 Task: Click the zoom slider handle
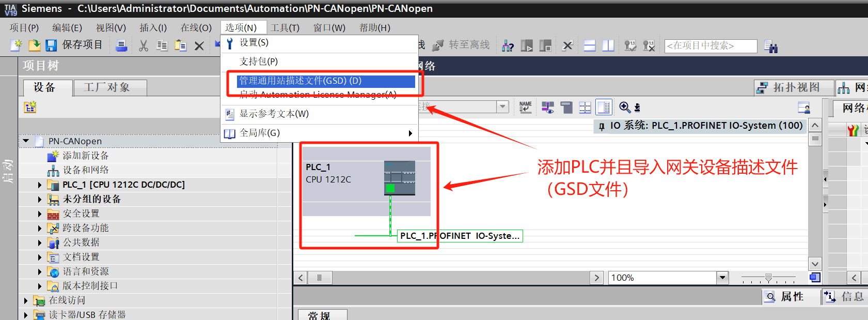point(768,278)
